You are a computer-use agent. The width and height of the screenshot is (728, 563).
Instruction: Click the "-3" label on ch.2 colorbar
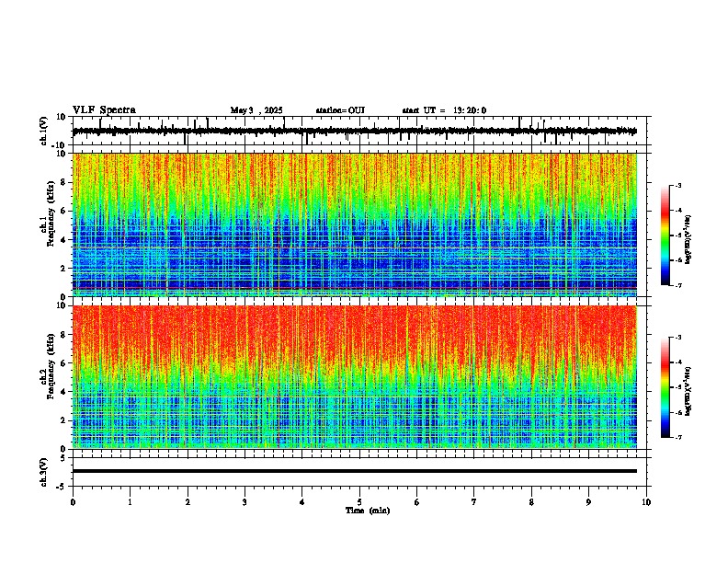pyautogui.click(x=677, y=338)
